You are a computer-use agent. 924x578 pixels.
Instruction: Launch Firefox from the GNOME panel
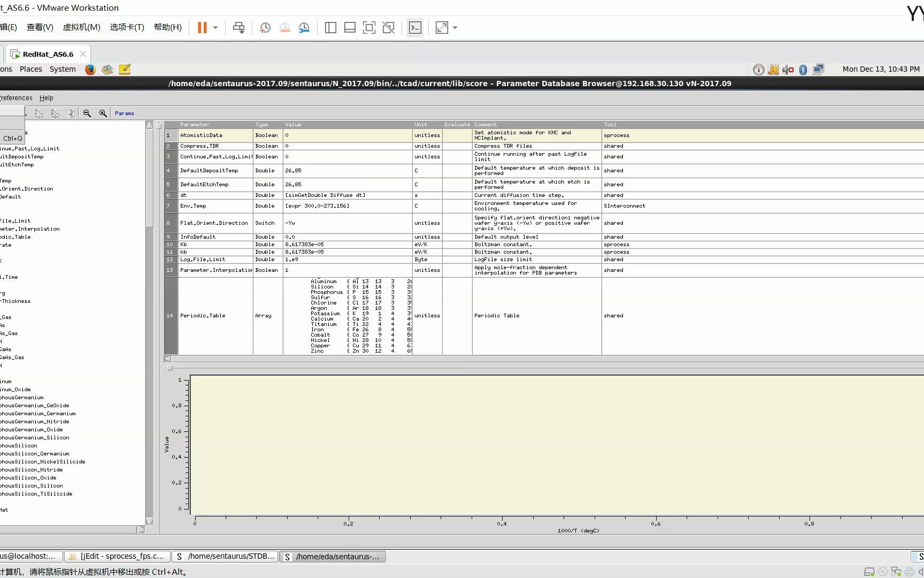point(90,69)
